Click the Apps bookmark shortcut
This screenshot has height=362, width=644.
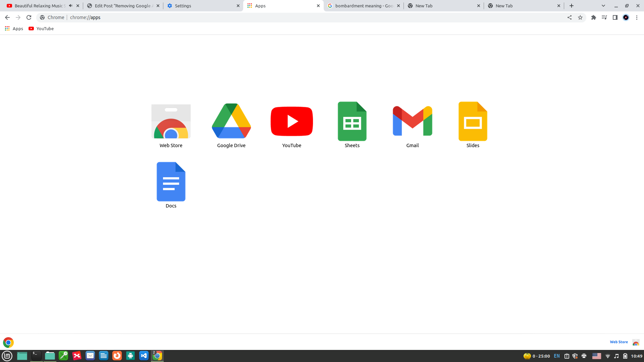14,28
